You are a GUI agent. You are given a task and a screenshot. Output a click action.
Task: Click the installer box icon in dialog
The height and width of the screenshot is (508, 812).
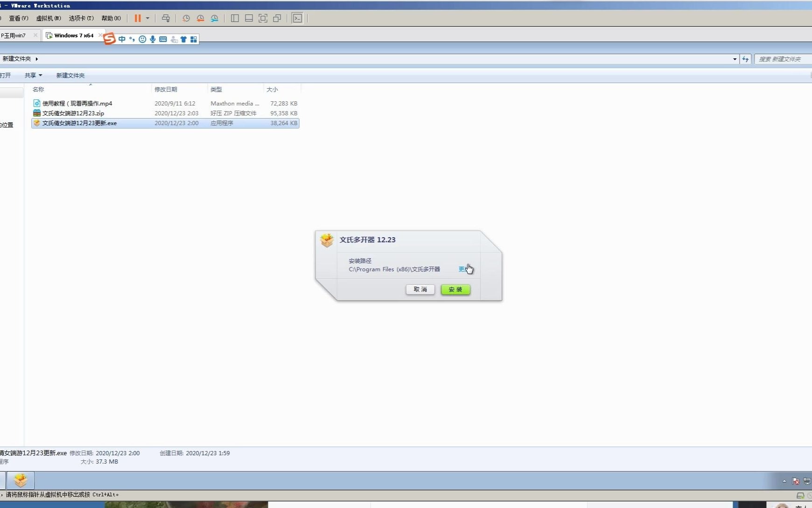point(327,240)
